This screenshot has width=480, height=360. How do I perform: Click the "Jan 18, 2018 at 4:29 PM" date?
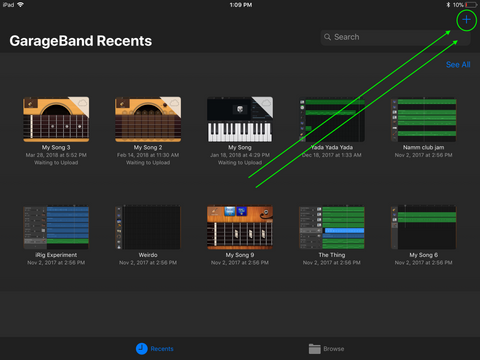[x=240, y=155]
